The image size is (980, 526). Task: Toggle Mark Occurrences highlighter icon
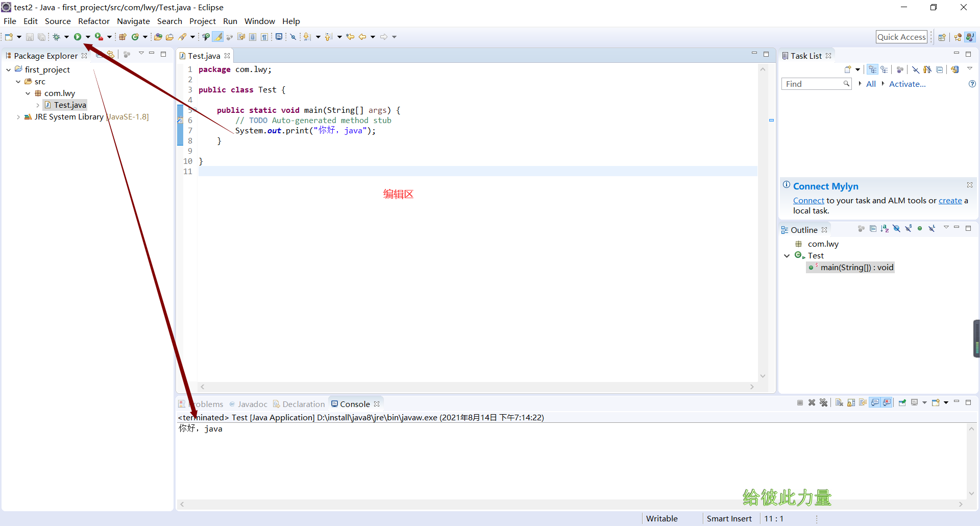click(218, 37)
